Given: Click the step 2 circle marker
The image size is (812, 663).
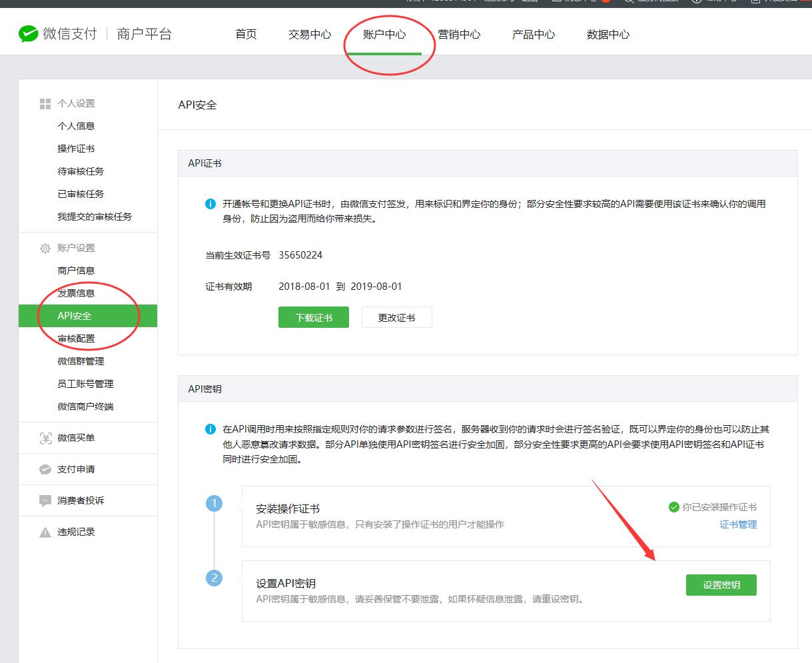Looking at the screenshot, I should tap(214, 578).
